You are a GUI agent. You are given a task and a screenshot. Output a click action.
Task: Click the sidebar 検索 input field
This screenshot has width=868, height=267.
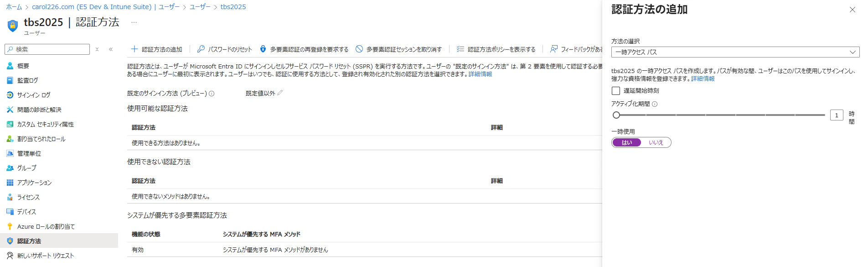tap(47, 49)
